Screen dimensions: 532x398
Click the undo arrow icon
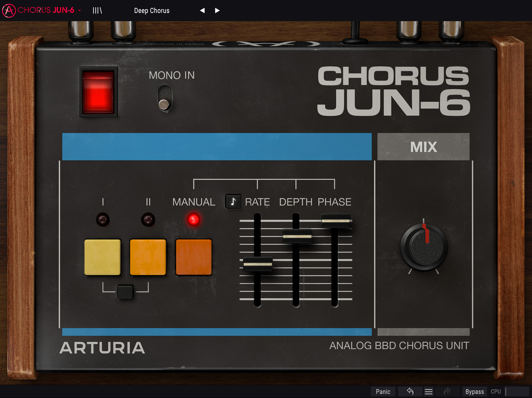410,392
